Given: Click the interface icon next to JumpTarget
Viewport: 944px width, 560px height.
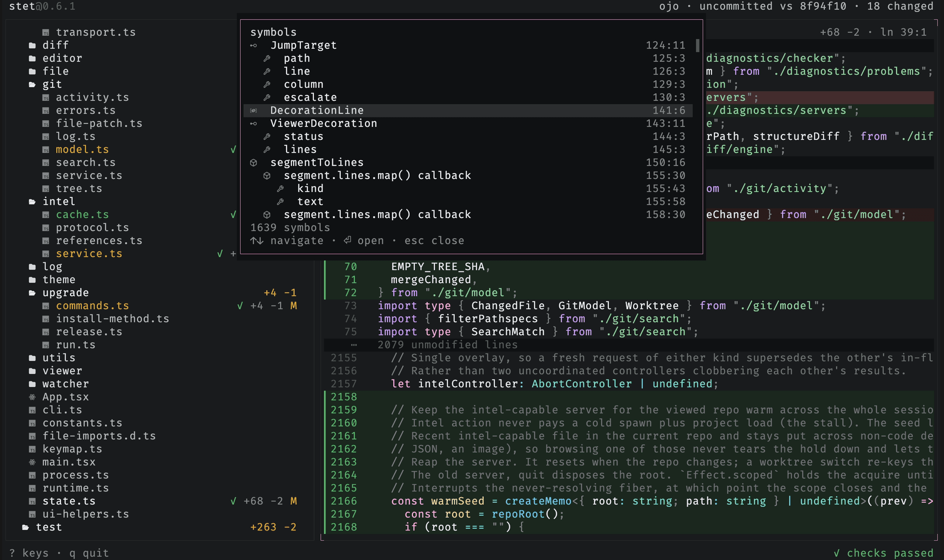Looking at the screenshot, I should [253, 46].
